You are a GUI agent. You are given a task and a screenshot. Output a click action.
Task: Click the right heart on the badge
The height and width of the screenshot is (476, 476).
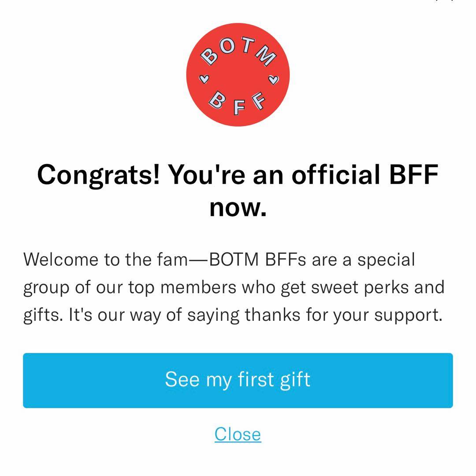[273, 80]
